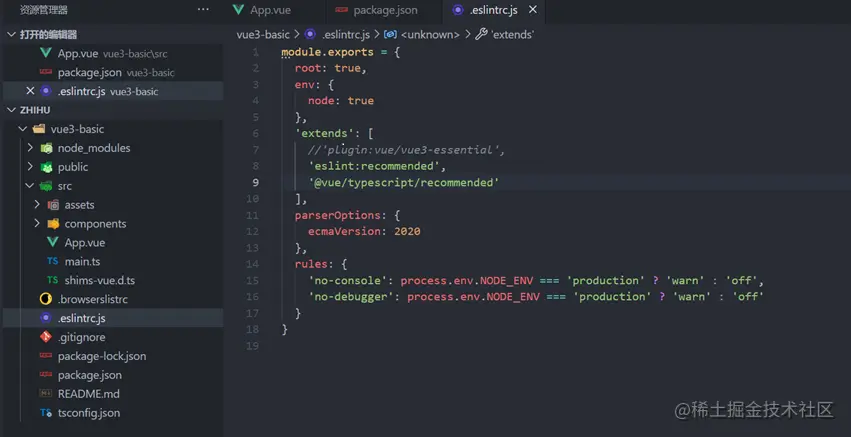
Task: Click the npm icon beside package.json in tree
Action: pos(46,375)
